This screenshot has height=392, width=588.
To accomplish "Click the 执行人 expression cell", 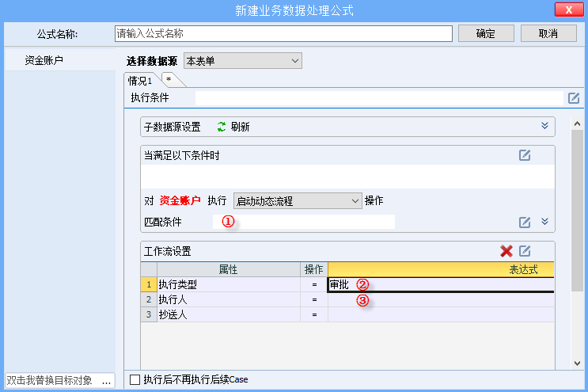I will (x=441, y=299).
